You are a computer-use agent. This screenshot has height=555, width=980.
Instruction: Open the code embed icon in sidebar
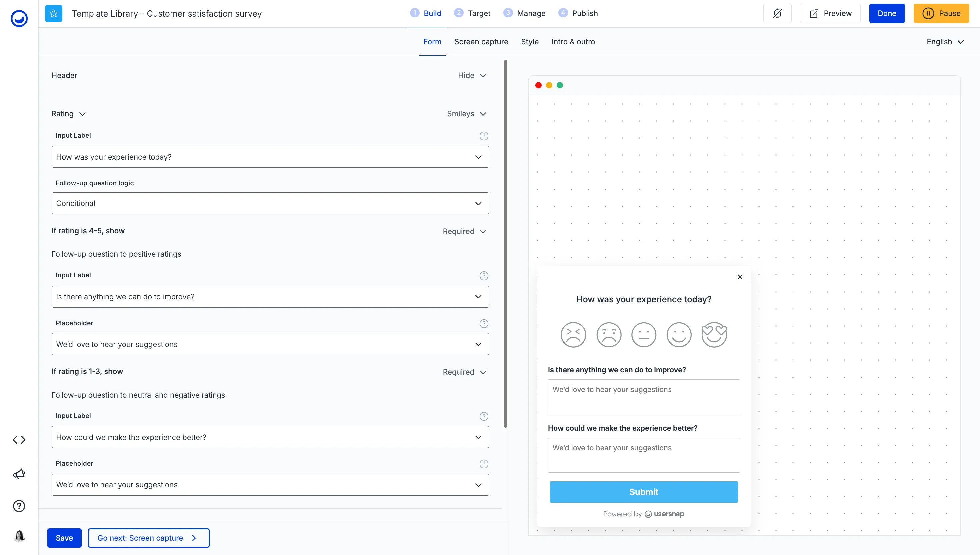click(x=19, y=440)
